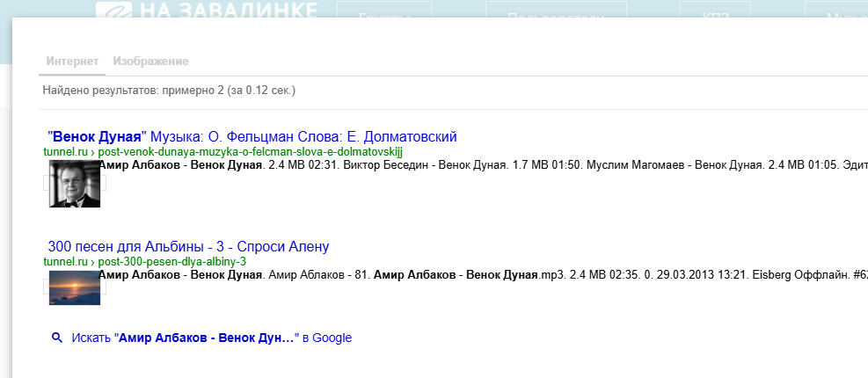
Task: Click the tunnel.ru domain under the first result
Action: coord(66,152)
